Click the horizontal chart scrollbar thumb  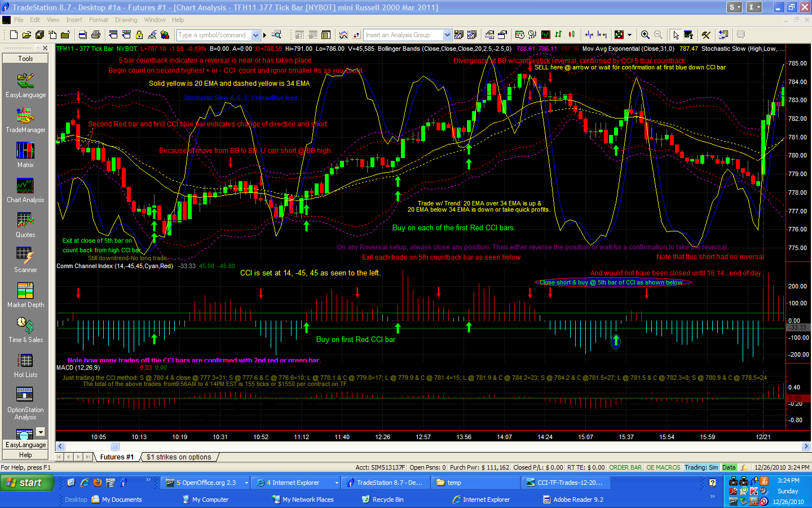coord(115,446)
